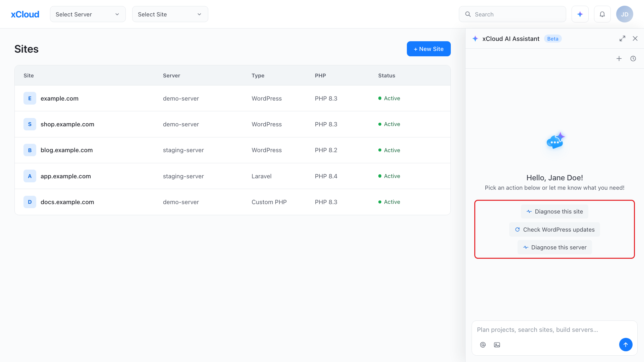Click the Beta badge in assistant header
644x362 pixels.
click(553, 39)
